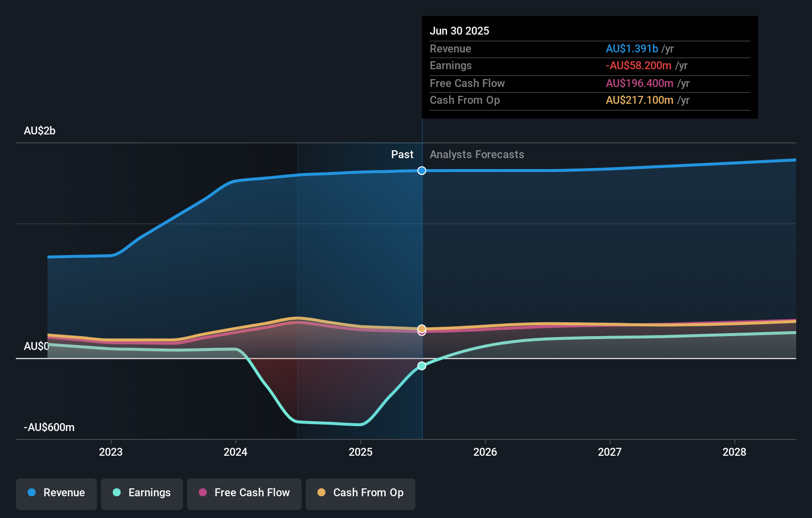The width and height of the screenshot is (812, 518).
Task: Select the teal Earnings legend dot
Action: click(x=117, y=493)
